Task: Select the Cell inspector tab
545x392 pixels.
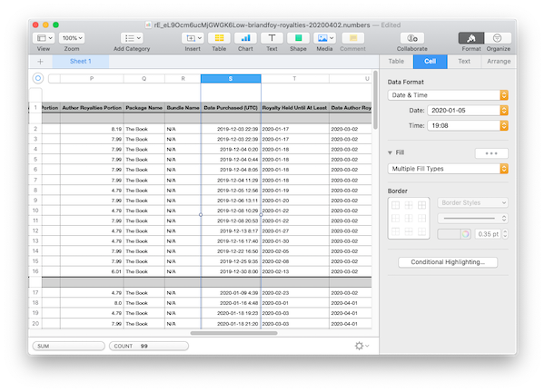Action: tap(430, 62)
